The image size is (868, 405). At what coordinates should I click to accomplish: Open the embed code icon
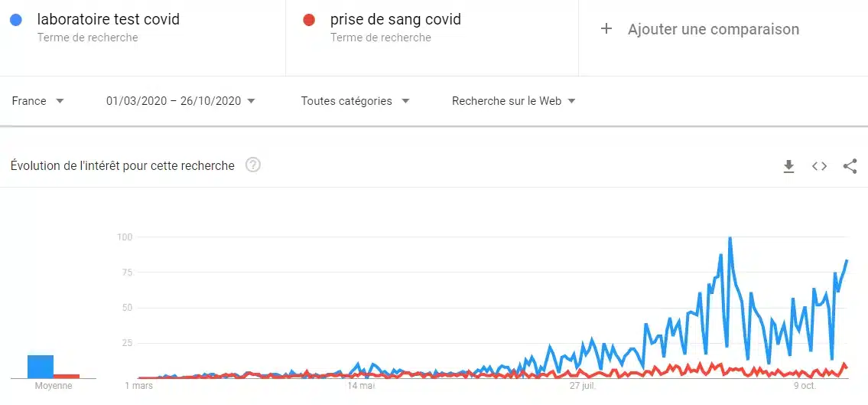point(819,166)
